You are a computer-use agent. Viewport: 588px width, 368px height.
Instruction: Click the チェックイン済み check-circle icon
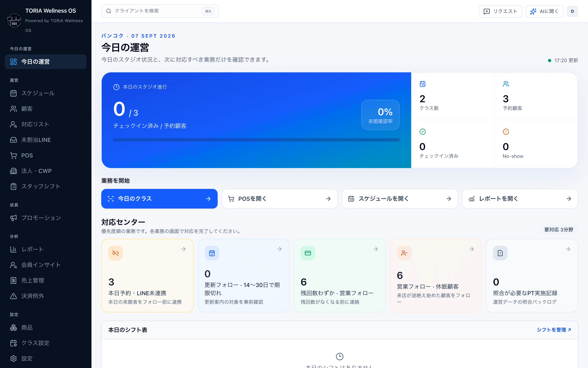423,132
